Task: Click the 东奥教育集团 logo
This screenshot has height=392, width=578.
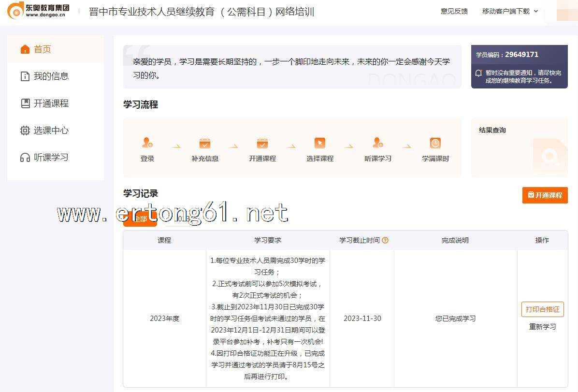Action: (x=39, y=11)
